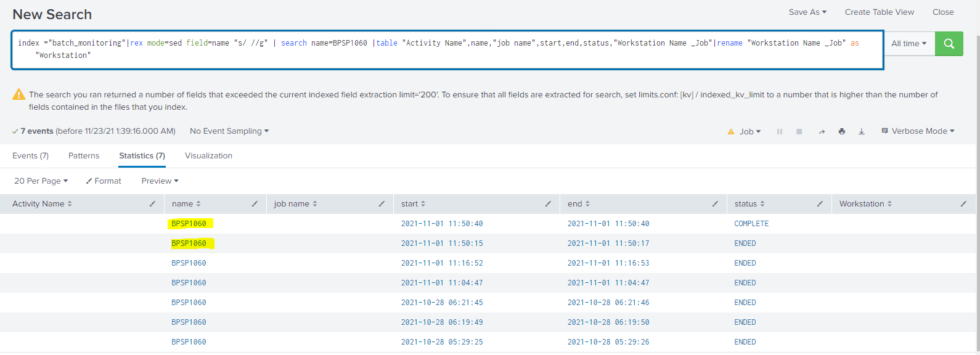The width and height of the screenshot is (980, 355).
Task: Edit the name column with its pencil icon
Action: (x=255, y=204)
